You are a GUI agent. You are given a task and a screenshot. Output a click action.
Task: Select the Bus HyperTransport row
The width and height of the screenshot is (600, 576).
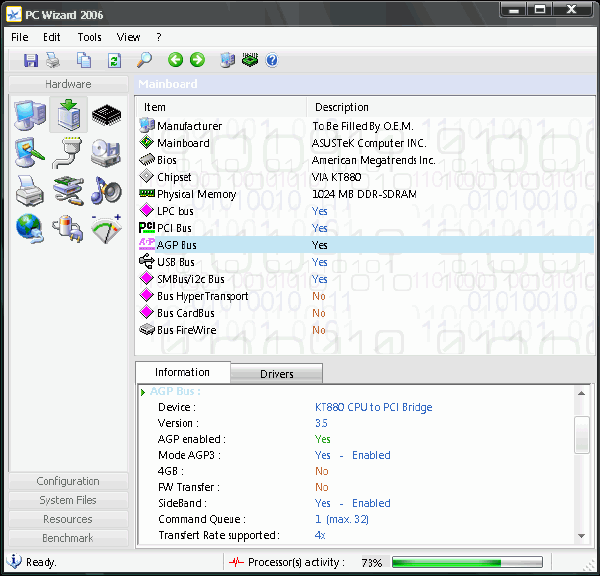[x=365, y=296]
